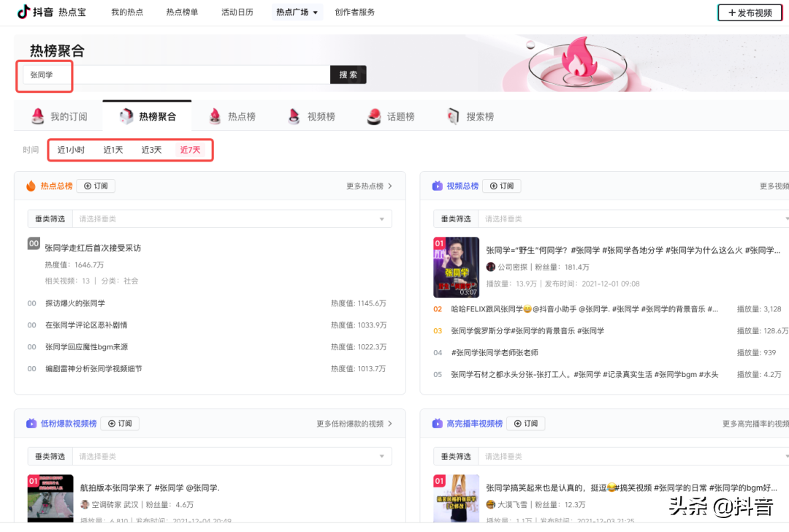Open the 航拍版本张同学 video thumbnail
This screenshot has height=532, width=789.
click(50, 498)
